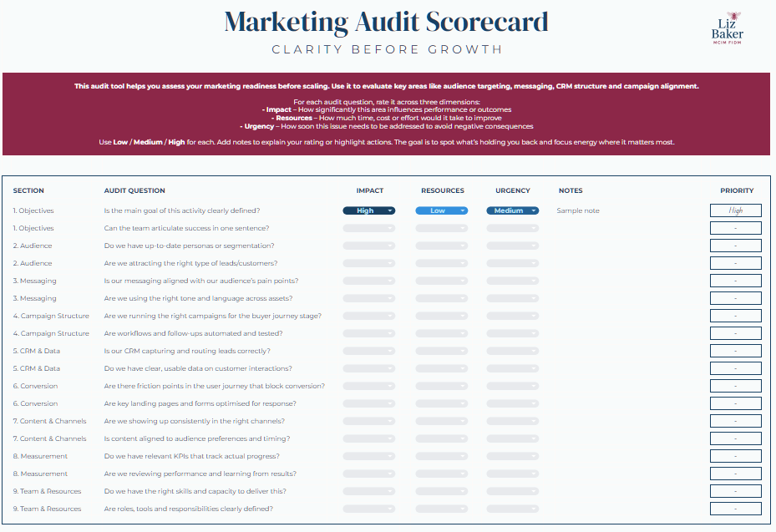
Task: Click the 'SECTION' column header
Action: (x=28, y=190)
